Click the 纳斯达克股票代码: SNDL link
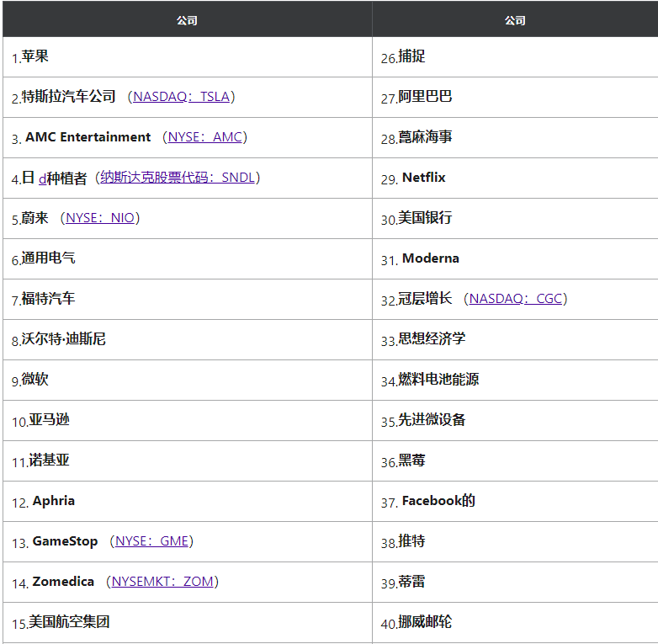Image resolution: width=658 pixels, height=644 pixels. (178, 178)
